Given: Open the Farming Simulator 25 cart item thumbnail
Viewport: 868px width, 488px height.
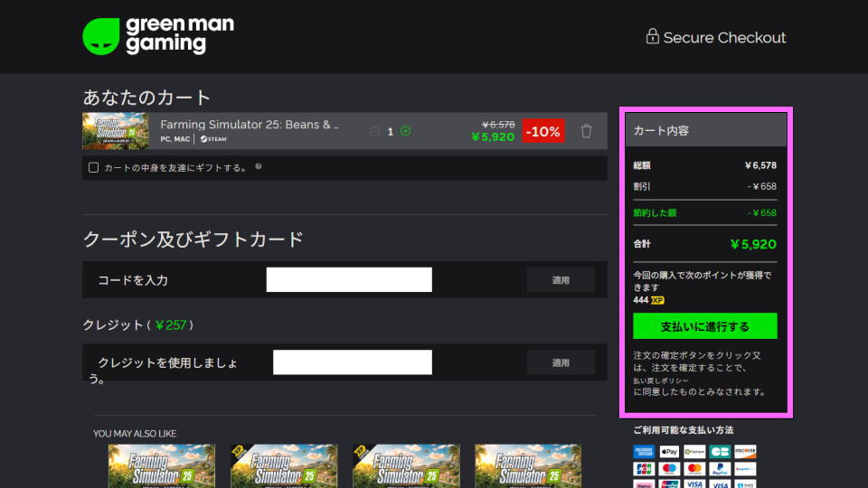Looking at the screenshot, I should (x=115, y=131).
